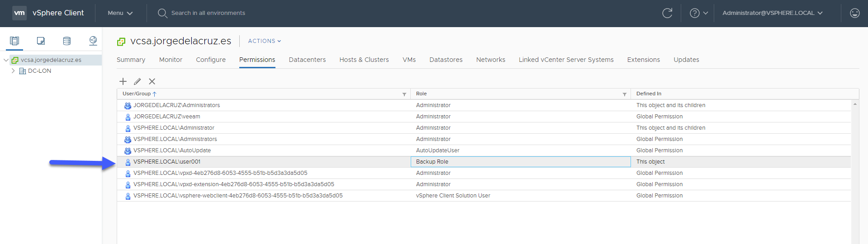Open the Updates tab

(x=686, y=60)
